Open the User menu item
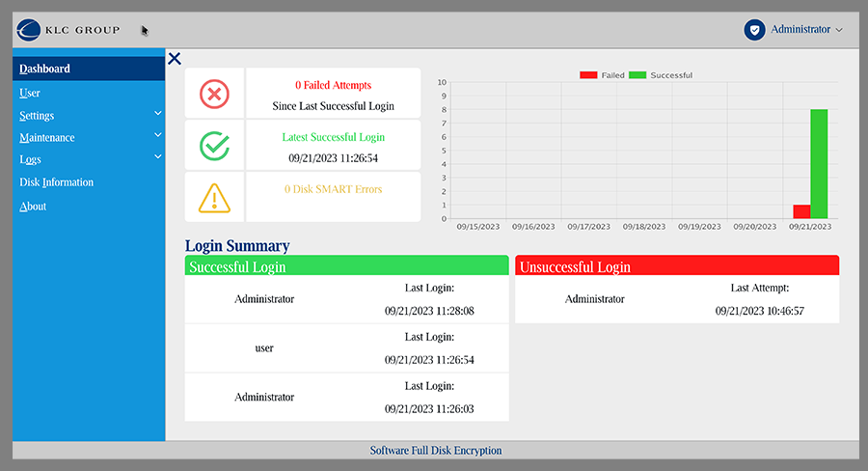The width and height of the screenshot is (868, 471). 30,93
